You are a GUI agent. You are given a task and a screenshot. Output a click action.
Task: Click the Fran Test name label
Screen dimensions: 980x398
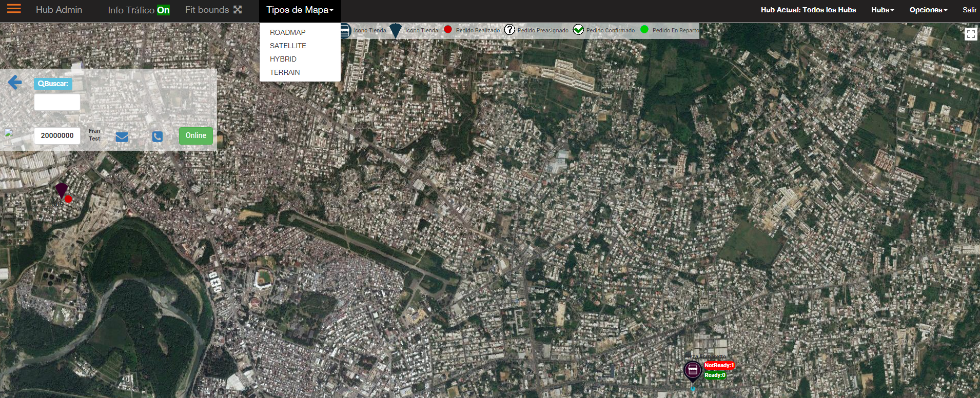coord(94,135)
